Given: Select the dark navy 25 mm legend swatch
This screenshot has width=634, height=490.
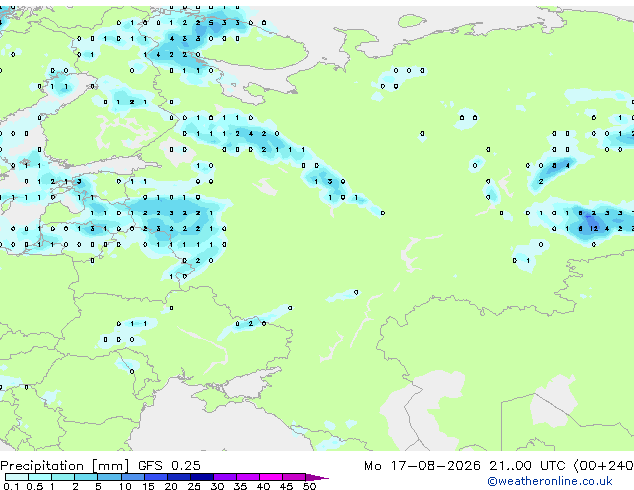Looking at the screenshot, I should pyautogui.click(x=202, y=477).
